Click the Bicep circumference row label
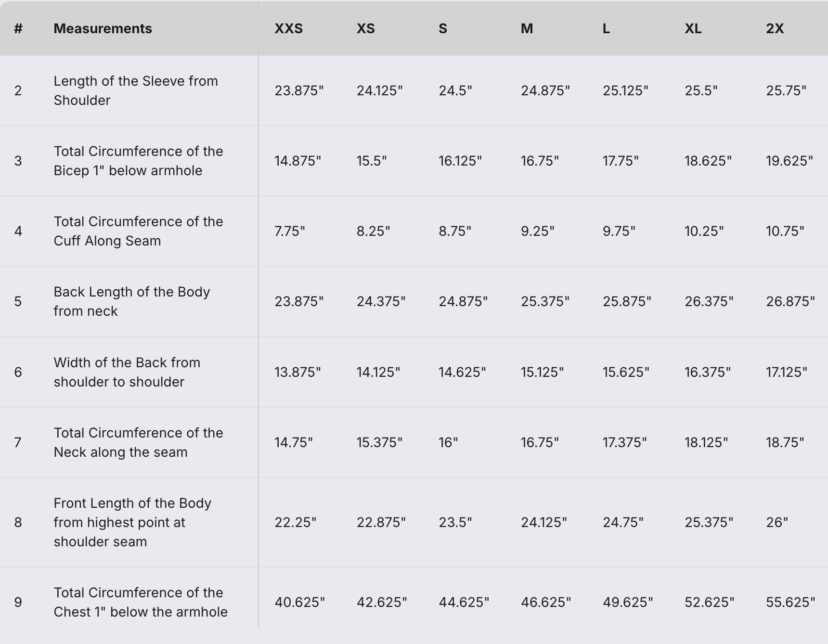828x644 pixels. click(138, 161)
